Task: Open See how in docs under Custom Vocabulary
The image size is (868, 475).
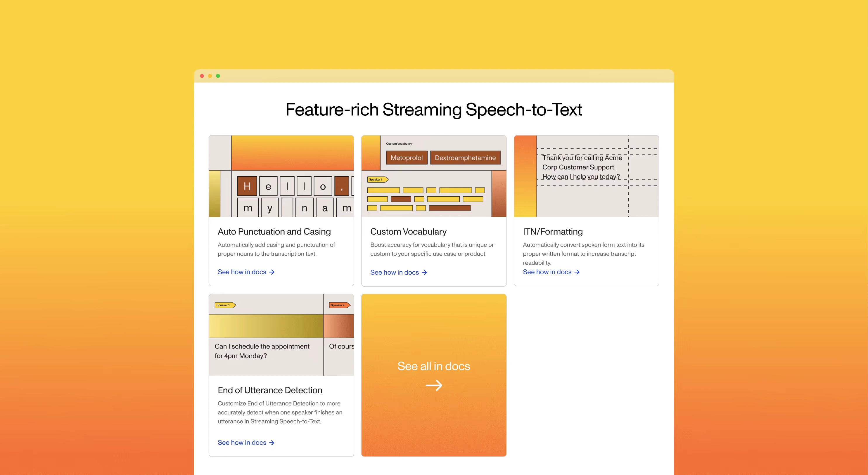Action: coord(394,273)
